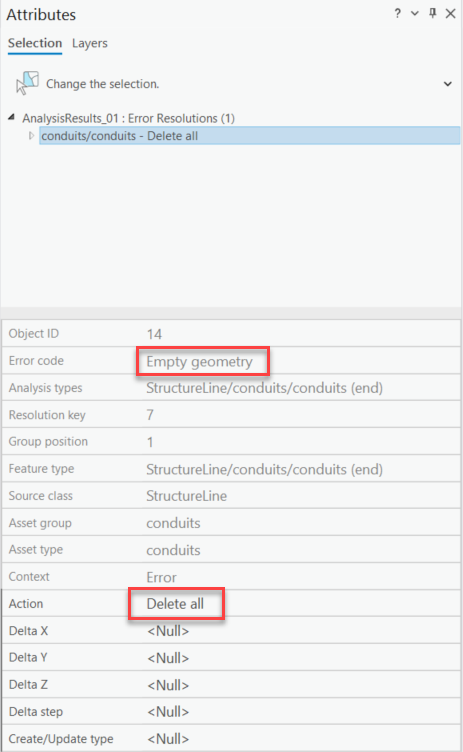Open the Attributes pane help icon
This screenshot has height=752, width=463.
397,13
